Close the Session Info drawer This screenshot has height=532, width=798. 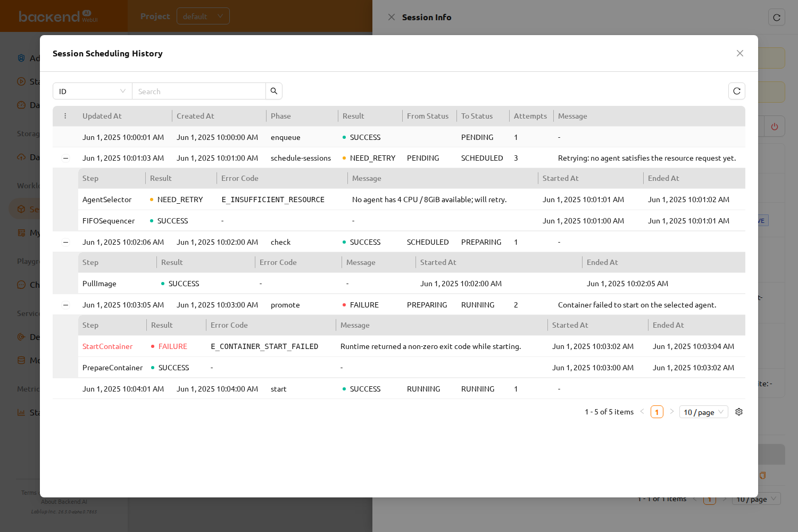392,17
